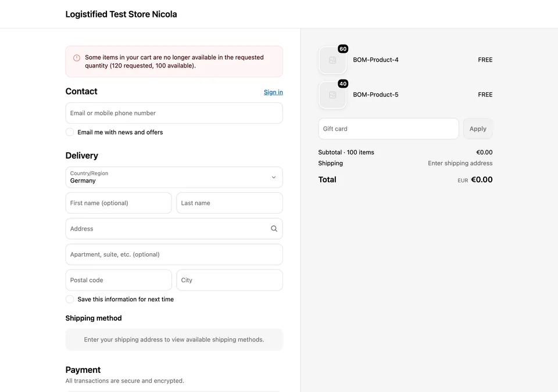558x392 pixels.
Task: Click the Shipping method heading
Action: click(94, 318)
